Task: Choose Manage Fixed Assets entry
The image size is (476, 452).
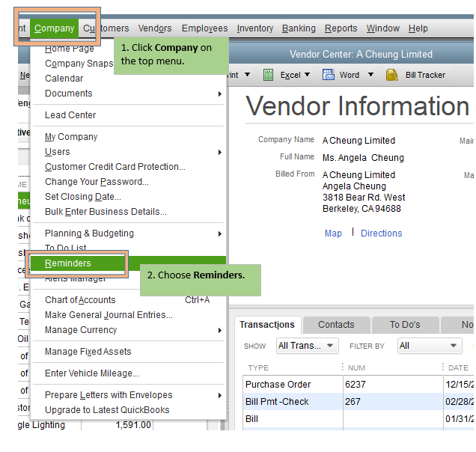Action: click(88, 352)
